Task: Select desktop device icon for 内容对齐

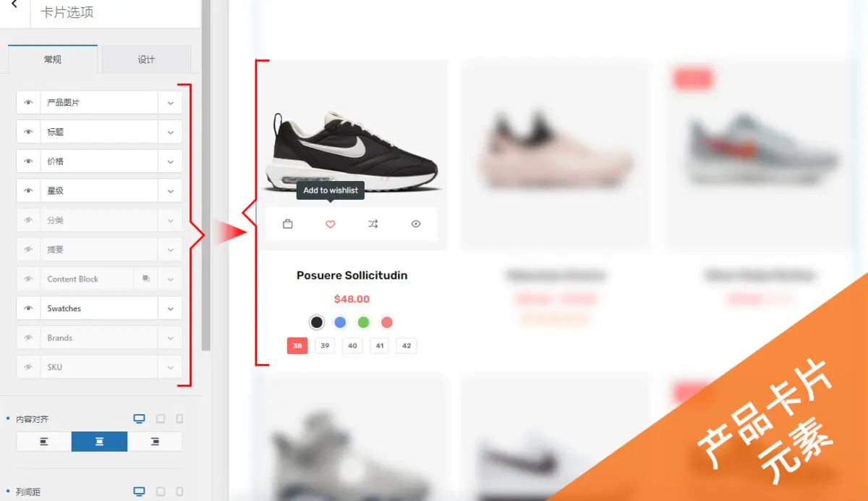Action: (139, 418)
